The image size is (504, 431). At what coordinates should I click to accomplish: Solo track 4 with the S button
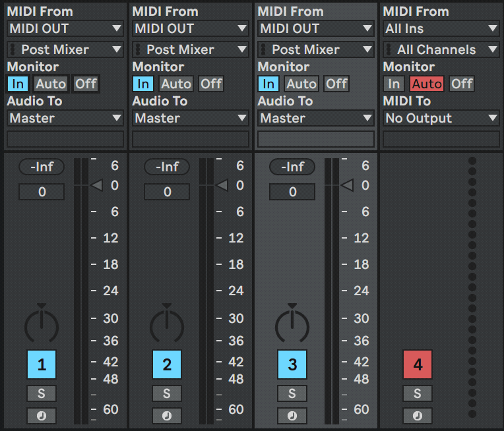[418, 393]
